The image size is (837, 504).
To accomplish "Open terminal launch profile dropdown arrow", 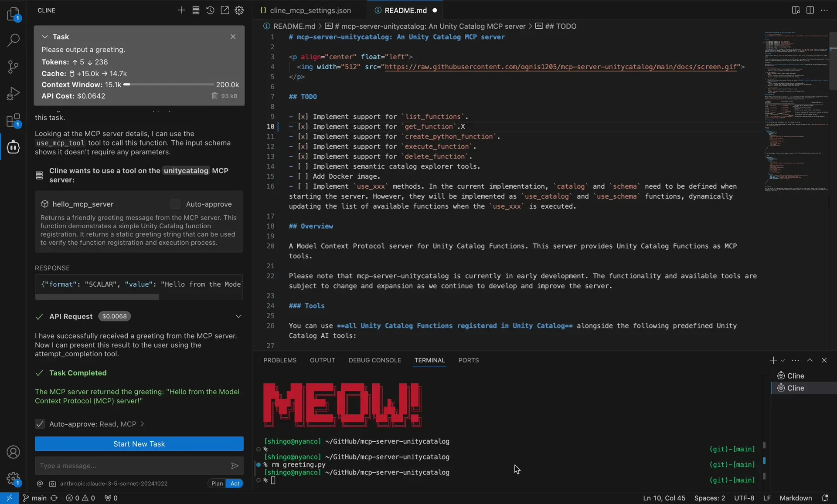I will [783, 360].
